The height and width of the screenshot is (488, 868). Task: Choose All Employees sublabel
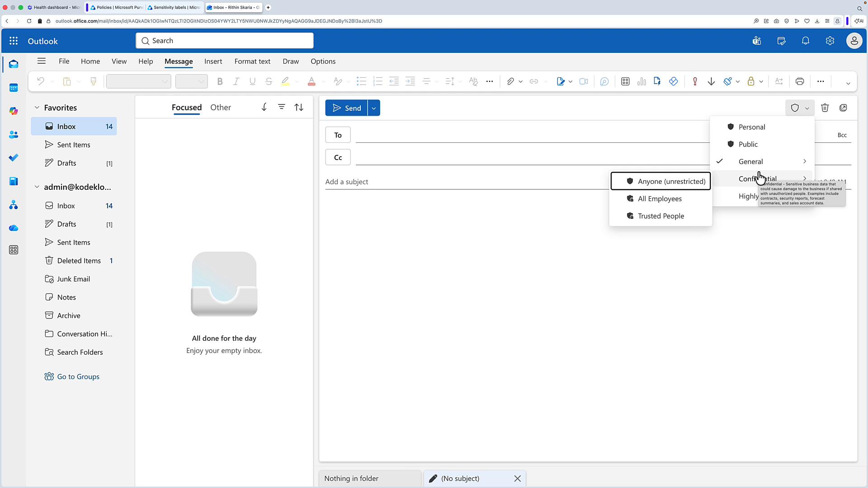coord(660,199)
